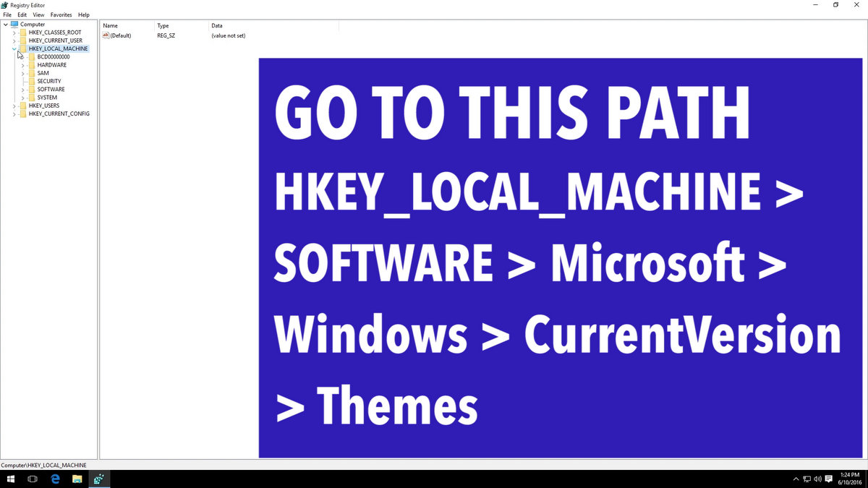Open the File menu
The image size is (868, 488).
tap(7, 14)
